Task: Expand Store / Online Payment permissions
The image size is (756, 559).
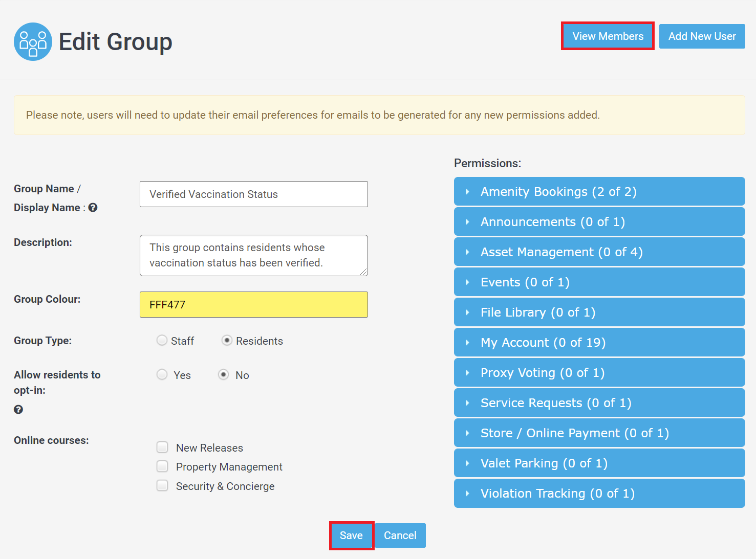Action: 599,433
